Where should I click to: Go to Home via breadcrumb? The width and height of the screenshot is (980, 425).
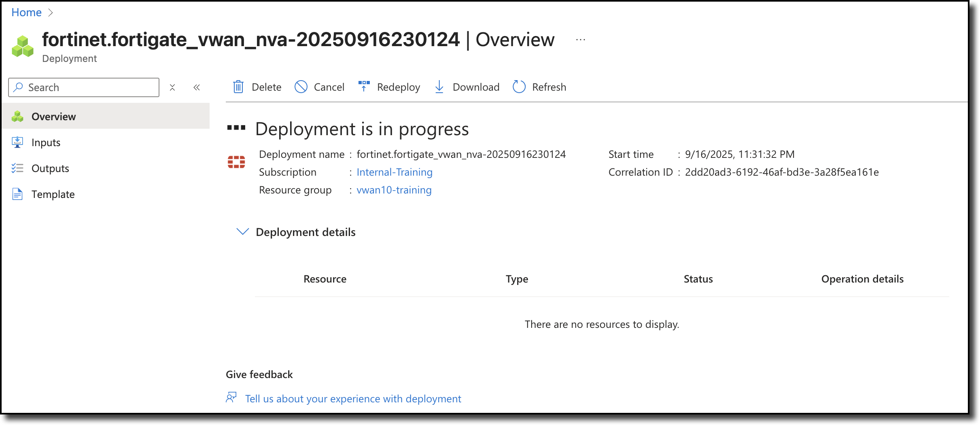point(26,13)
